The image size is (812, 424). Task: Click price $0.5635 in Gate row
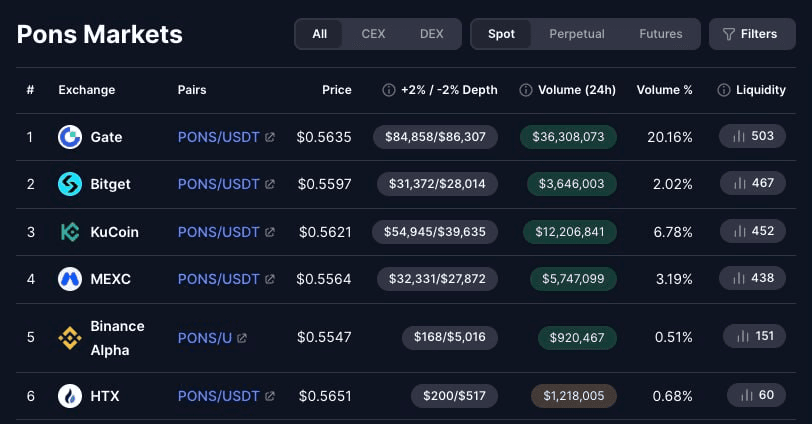tap(324, 137)
